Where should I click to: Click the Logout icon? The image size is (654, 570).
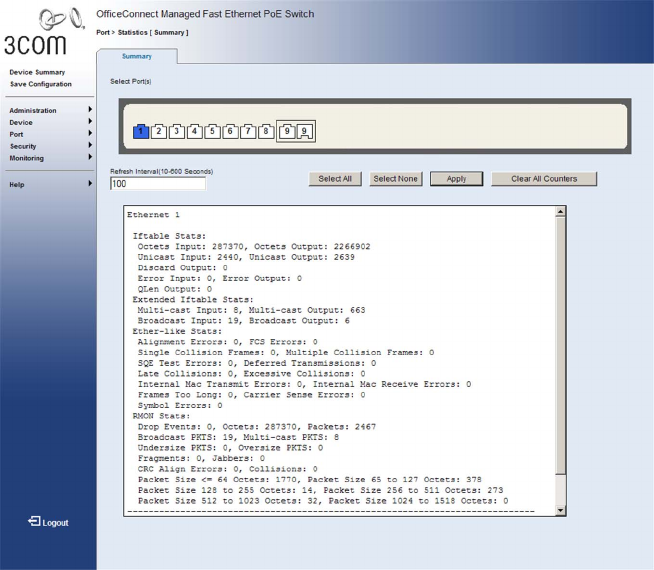34,521
